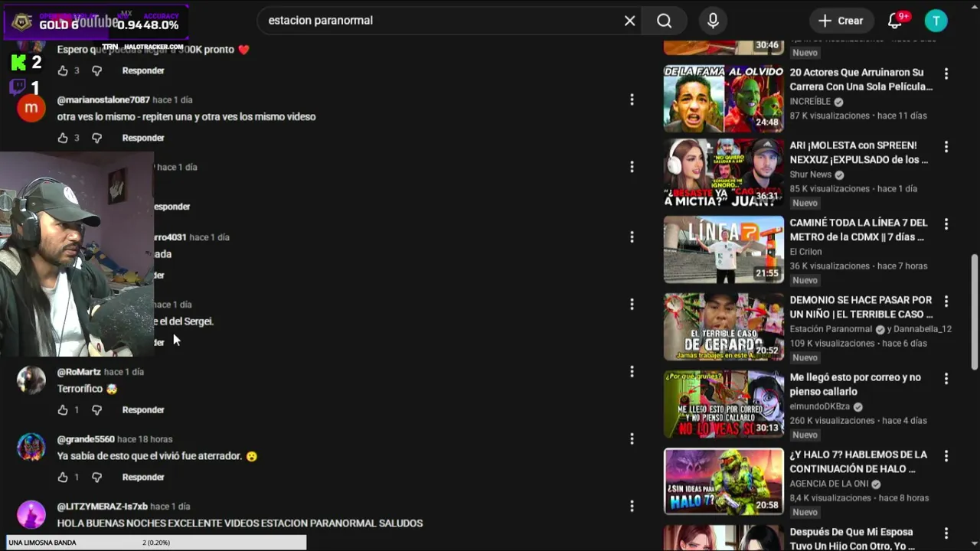Open the 'Me llegó esto por correo' thumbnail
The height and width of the screenshot is (551, 980).
[724, 404]
